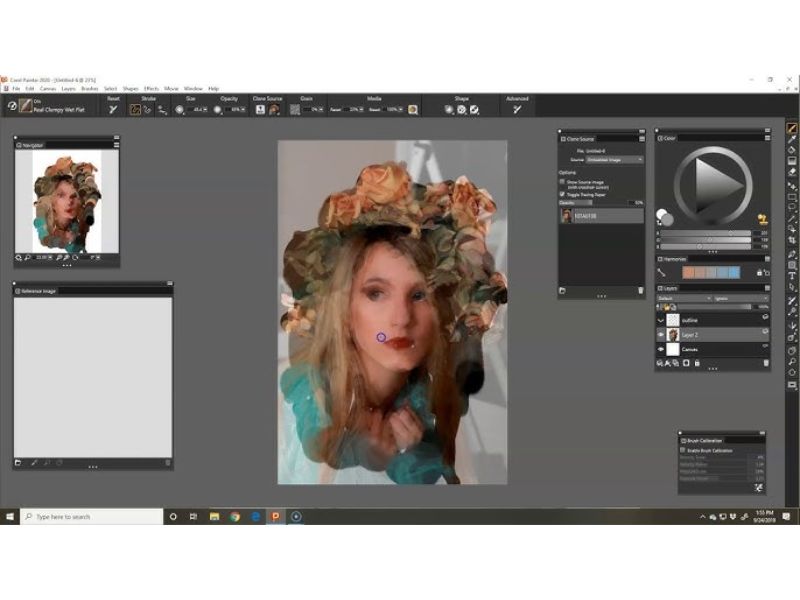Expand the outline layer chevron
This screenshot has width=800, height=600.
tap(660, 319)
